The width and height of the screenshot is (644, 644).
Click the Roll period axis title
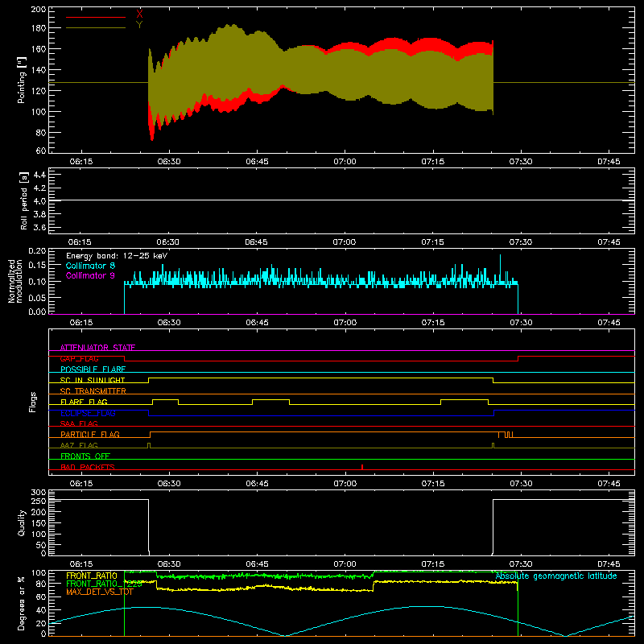pos(23,200)
